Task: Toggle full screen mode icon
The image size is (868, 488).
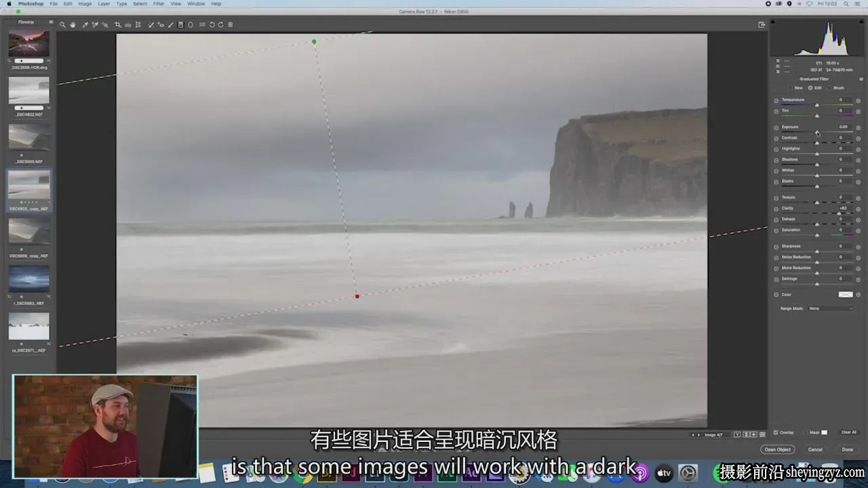Action: pos(762,25)
